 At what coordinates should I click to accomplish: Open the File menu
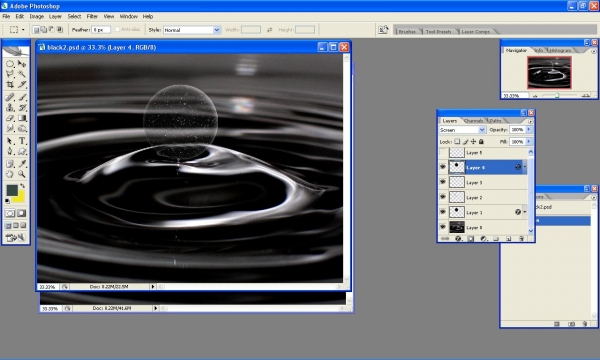pos(6,16)
